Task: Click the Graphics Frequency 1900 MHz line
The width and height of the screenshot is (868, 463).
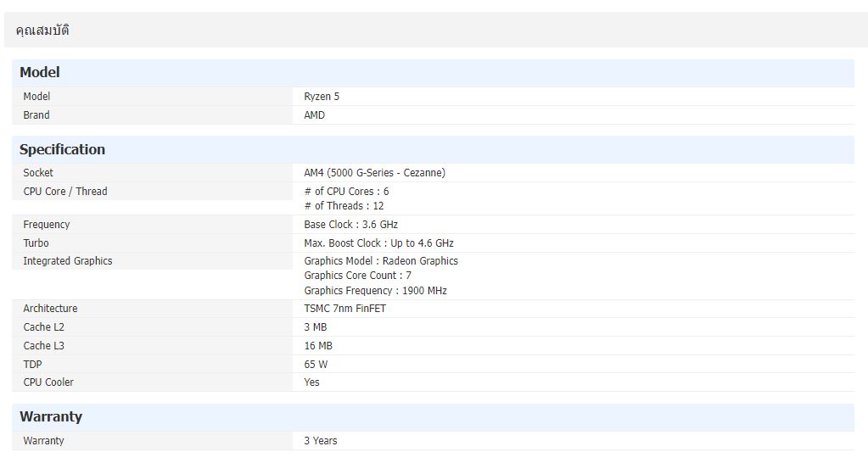Action: click(375, 291)
